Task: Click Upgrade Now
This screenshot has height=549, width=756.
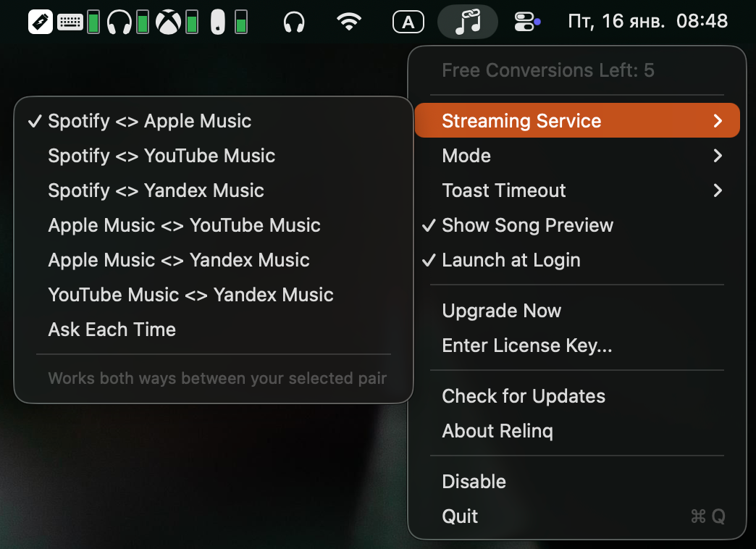Action: click(x=501, y=311)
